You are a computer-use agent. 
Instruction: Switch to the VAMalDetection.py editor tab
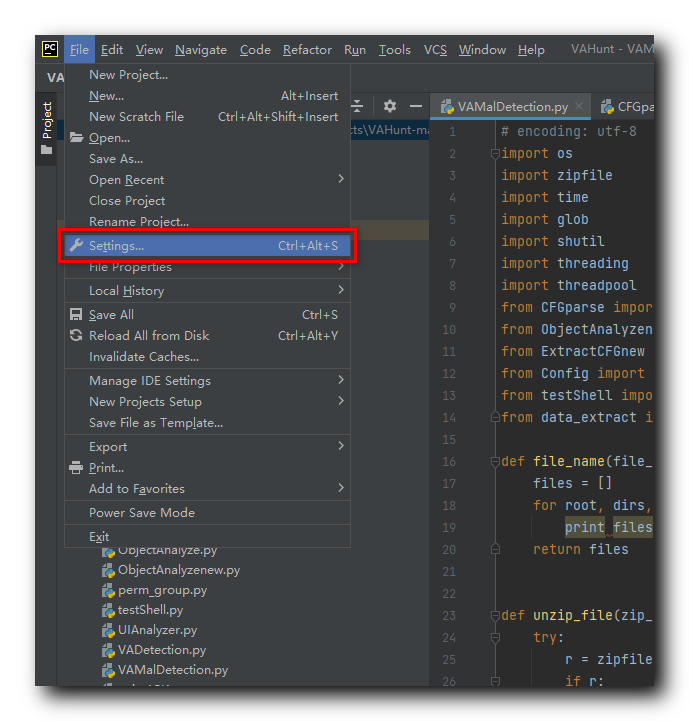coord(510,107)
